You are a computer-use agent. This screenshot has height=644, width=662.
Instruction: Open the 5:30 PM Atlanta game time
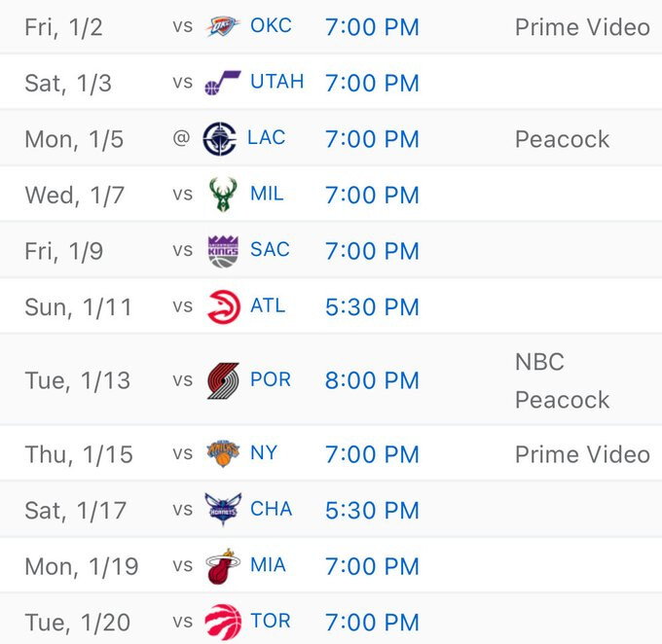tap(372, 307)
